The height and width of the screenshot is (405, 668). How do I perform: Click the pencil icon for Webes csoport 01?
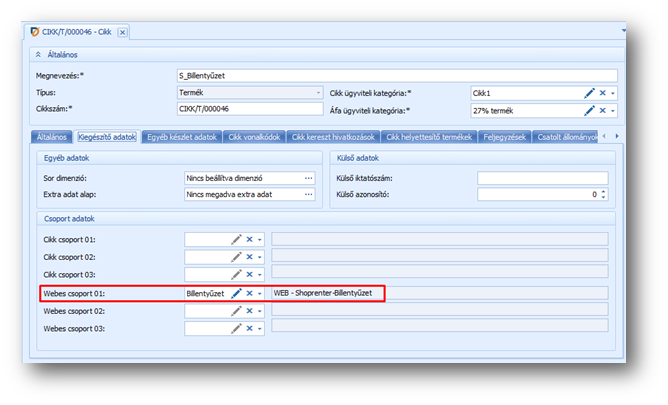(237, 293)
